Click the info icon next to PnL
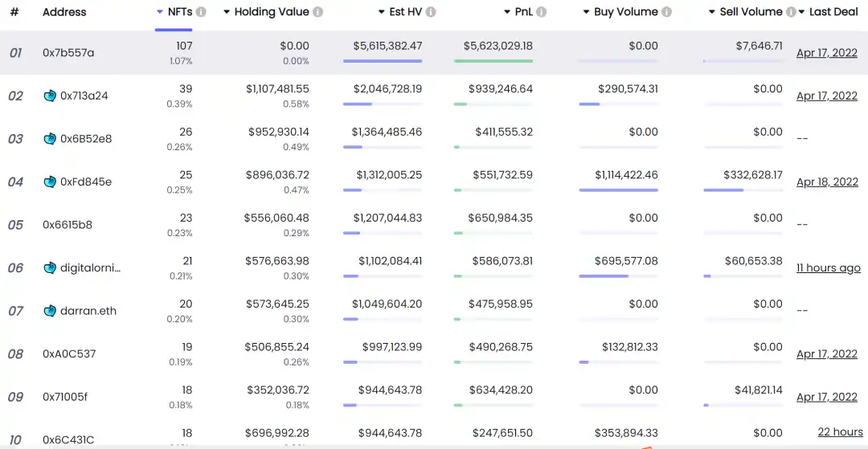Viewport: 868px width, 449px height. coord(542,12)
